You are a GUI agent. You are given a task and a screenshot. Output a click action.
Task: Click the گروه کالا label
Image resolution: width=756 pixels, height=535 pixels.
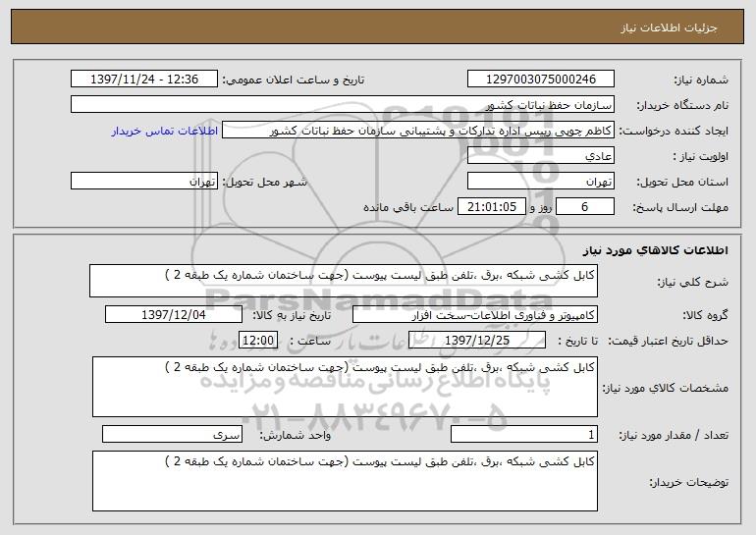(705, 315)
